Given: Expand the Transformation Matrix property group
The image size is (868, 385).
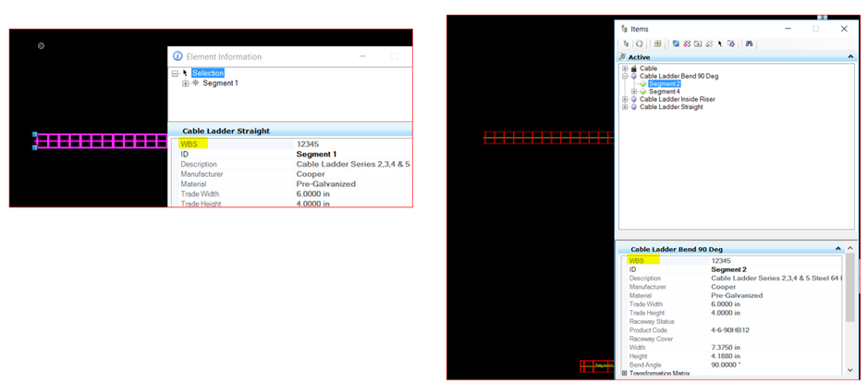Looking at the screenshot, I should coord(625,373).
